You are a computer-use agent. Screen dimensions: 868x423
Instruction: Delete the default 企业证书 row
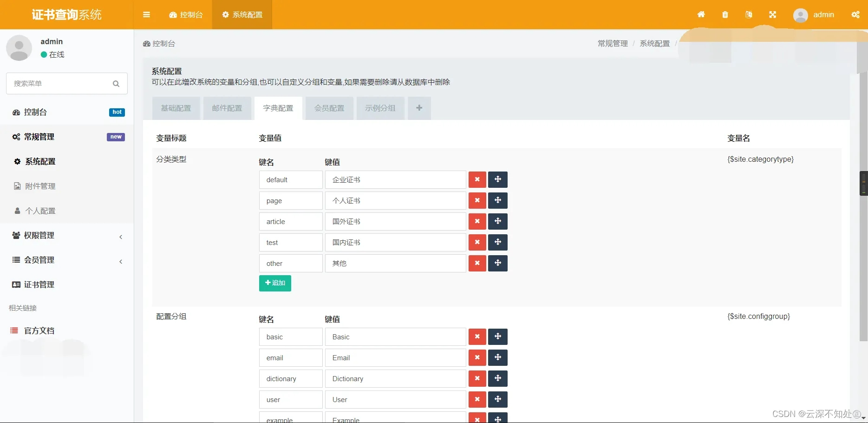click(477, 179)
